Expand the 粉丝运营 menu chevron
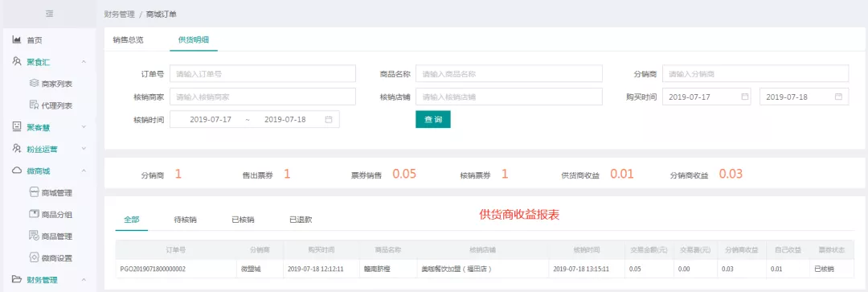868x292 pixels. tap(84, 149)
